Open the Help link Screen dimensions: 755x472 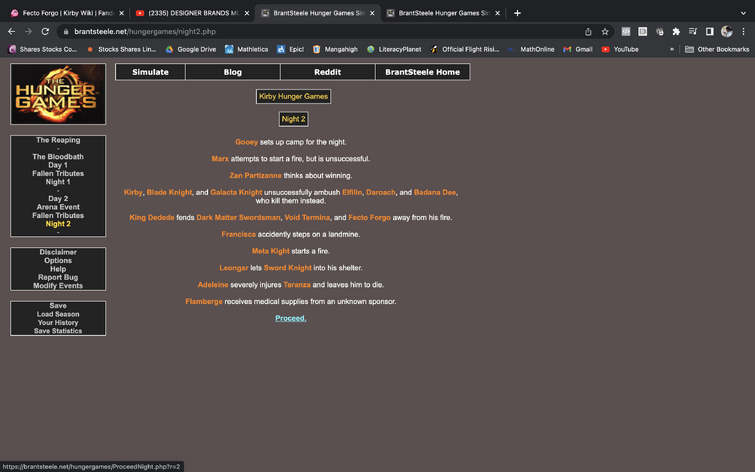pyautogui.click(x=58, y=269)
